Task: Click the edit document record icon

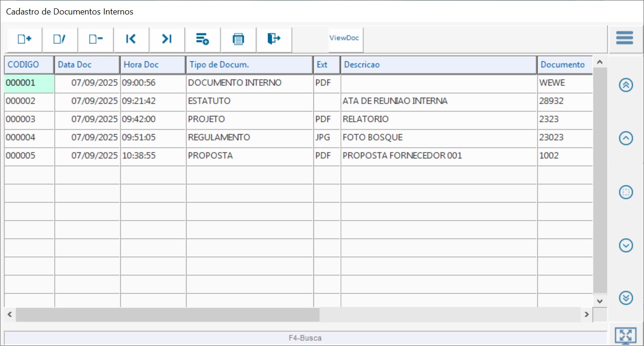Action: point(60,40)
